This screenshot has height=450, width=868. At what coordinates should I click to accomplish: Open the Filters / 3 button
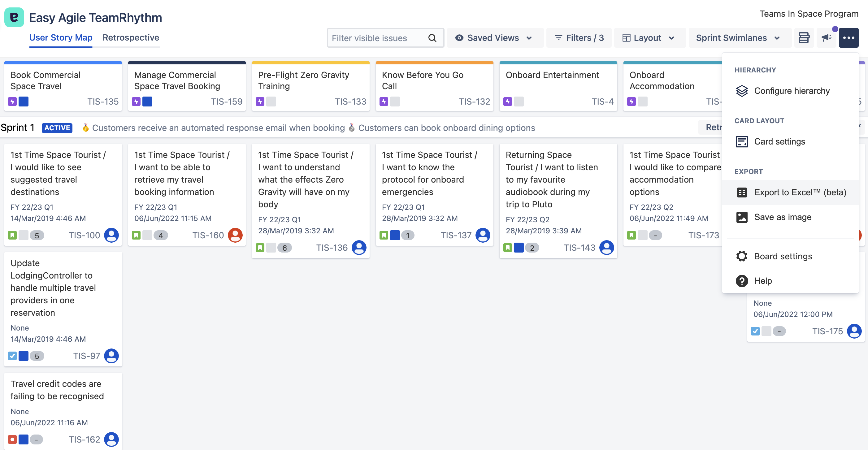(579, 38)
